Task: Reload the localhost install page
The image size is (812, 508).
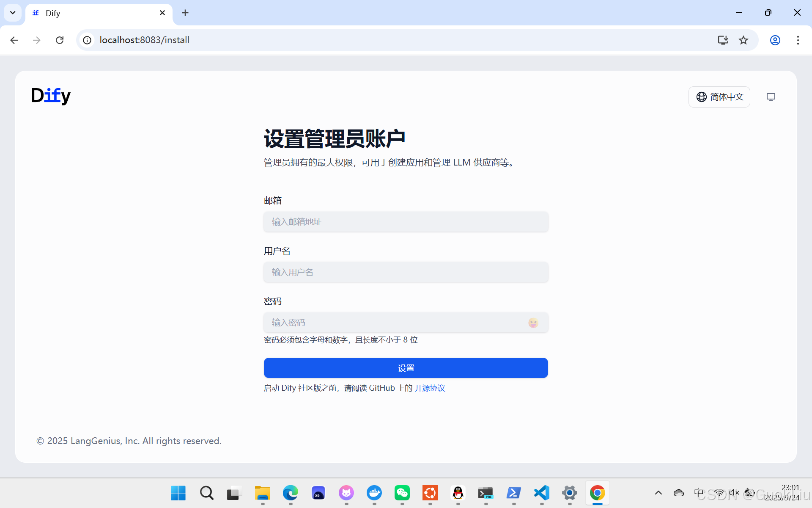Action: point(60,40)
